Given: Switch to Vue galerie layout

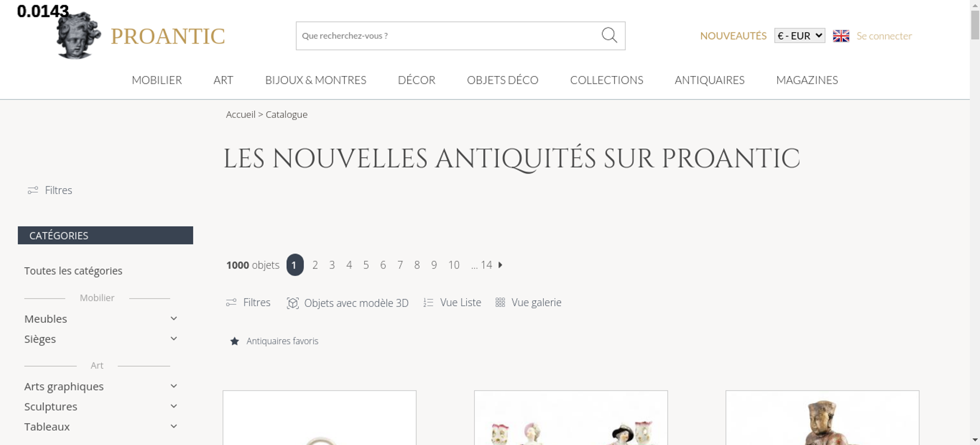Looking at the screenshot, I should coord(528,302).
